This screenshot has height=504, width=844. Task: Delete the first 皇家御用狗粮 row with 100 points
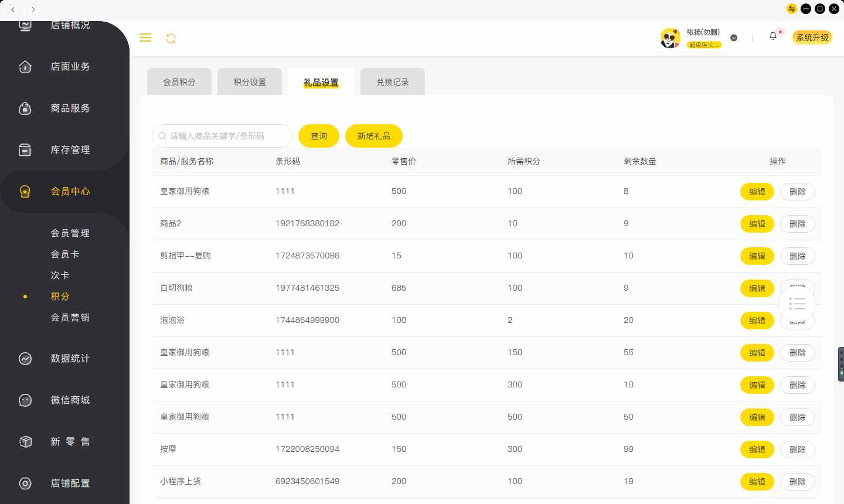click(798, 192)
